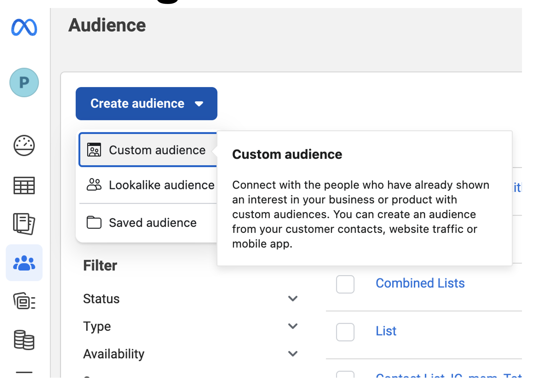Open the campaigns table grid icon
554x392 pixels.
click(24, 185)
